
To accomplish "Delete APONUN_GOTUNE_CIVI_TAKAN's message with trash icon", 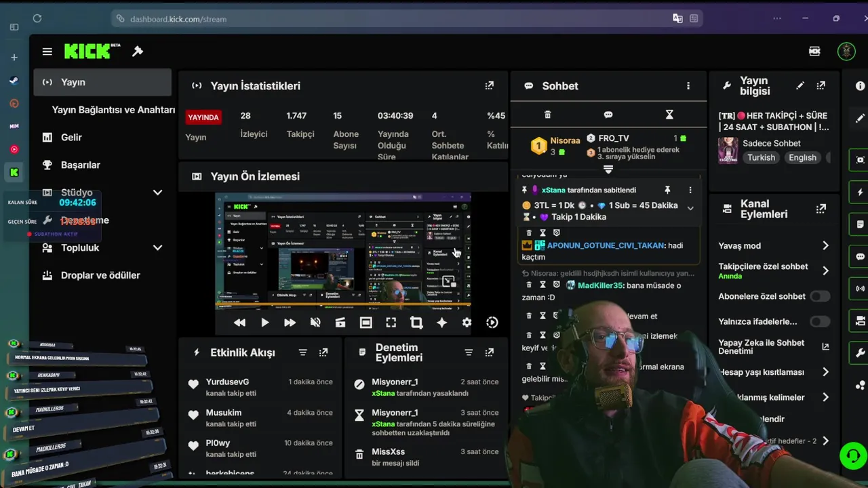I will point(530,233).
